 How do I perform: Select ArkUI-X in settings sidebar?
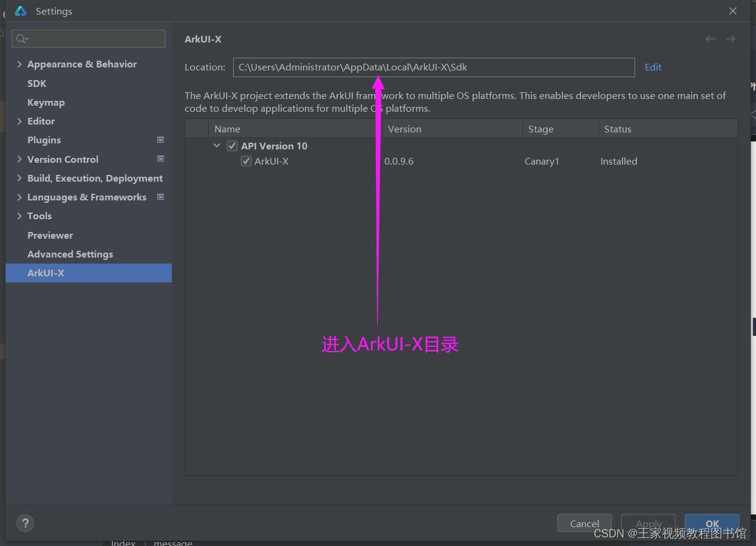click(89, 273)
